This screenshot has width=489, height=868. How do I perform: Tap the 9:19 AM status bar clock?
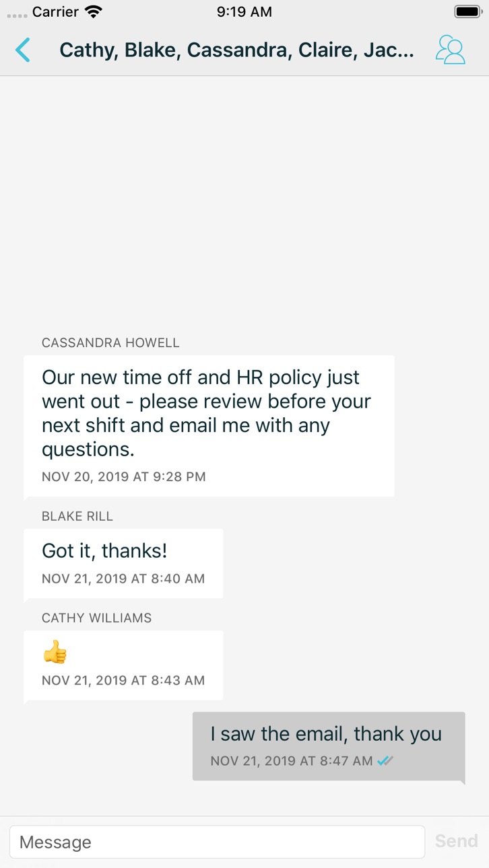point(244,11)
